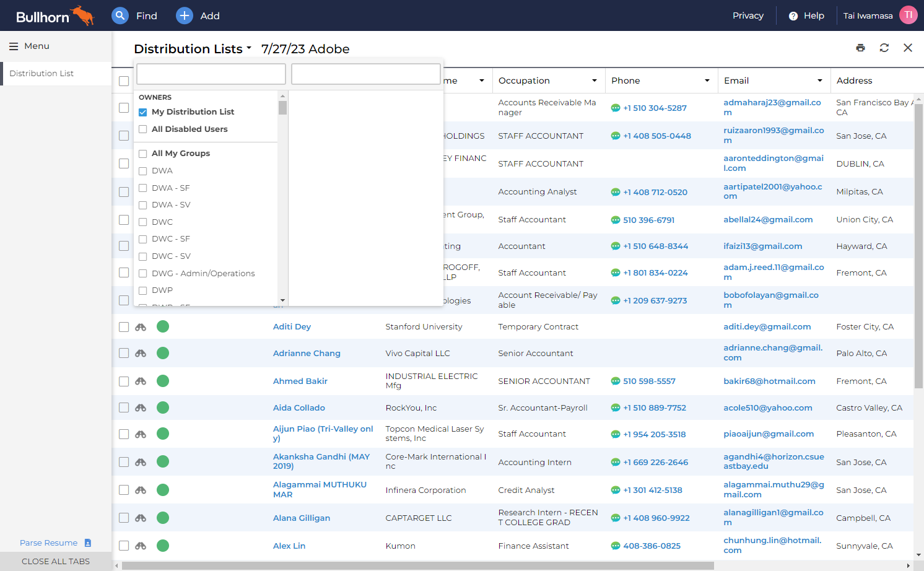Refresh the distribution list

[x=884, y=48]
